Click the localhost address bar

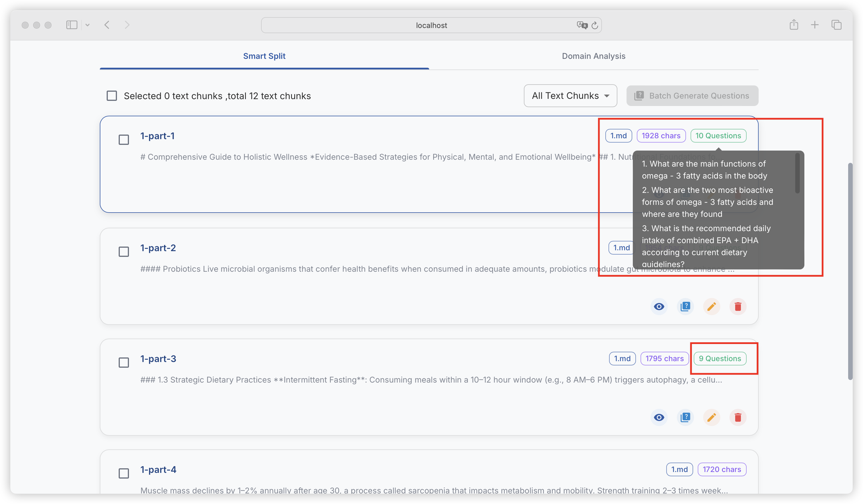tap(431, 25)
